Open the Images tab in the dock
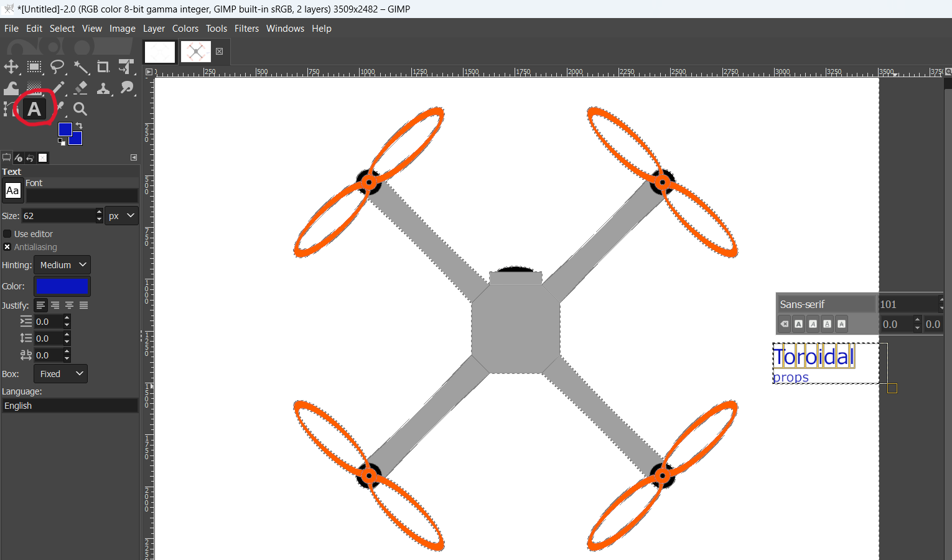This screenshot has width=952, height=560. (x=42, y=157)
